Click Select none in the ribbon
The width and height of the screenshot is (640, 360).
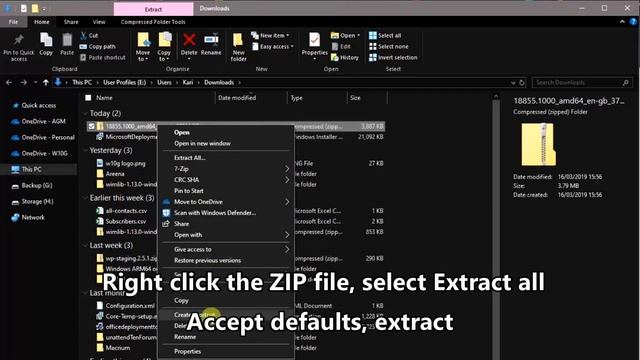tap(389, 47)
